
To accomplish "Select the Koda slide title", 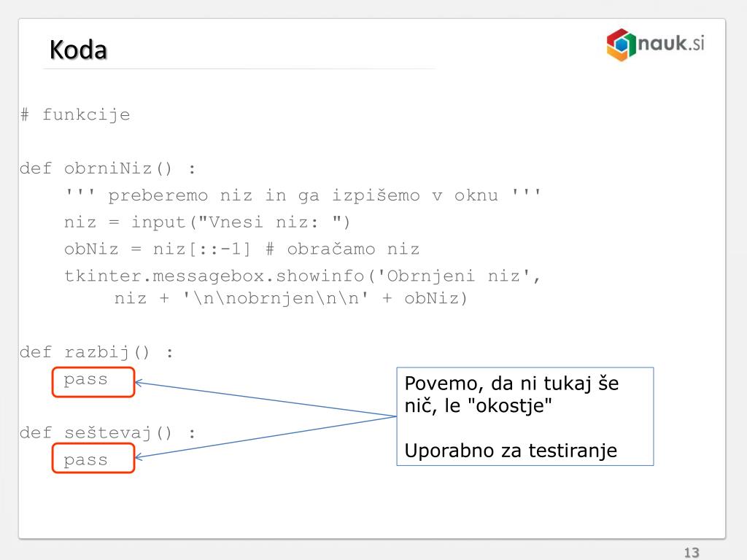I will tap(78, 50).
